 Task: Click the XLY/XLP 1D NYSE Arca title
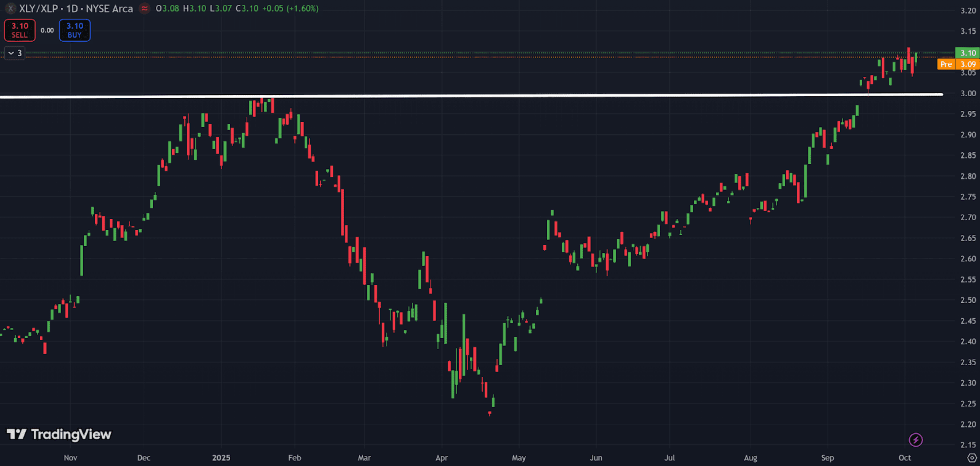coord(76,8)
